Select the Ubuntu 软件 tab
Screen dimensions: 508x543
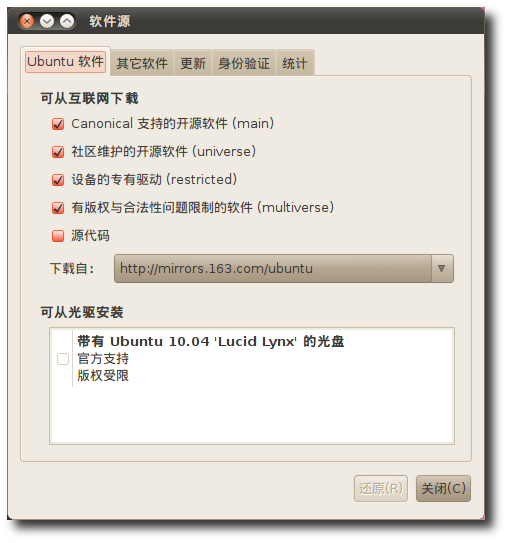65,62
